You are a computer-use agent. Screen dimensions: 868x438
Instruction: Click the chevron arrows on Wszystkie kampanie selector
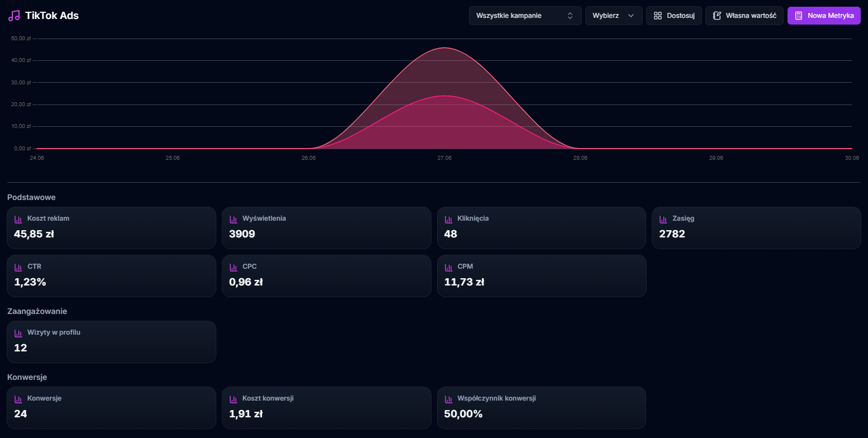pyautogui.click(x=570, y=16)
